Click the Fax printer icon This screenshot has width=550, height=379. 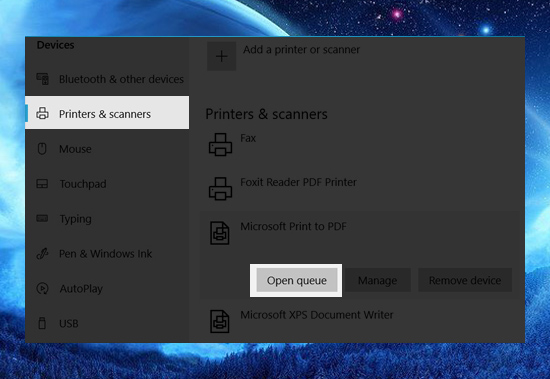[220, 144]
